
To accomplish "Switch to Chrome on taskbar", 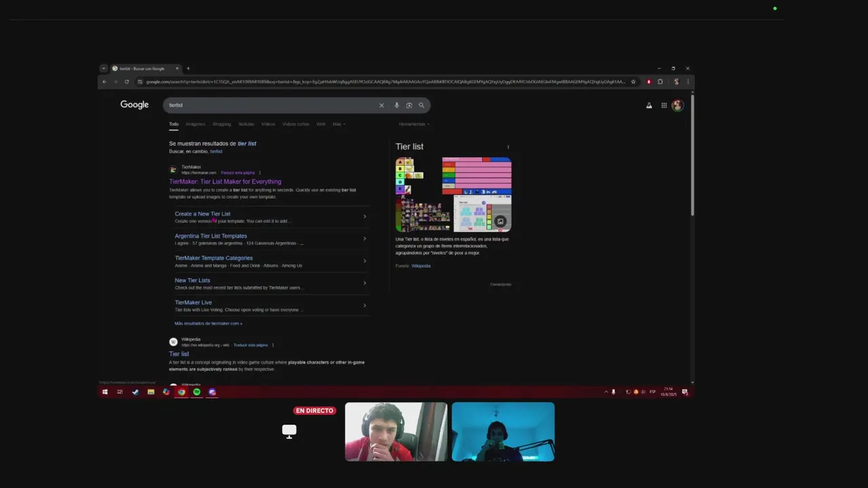I will (181, 392).
